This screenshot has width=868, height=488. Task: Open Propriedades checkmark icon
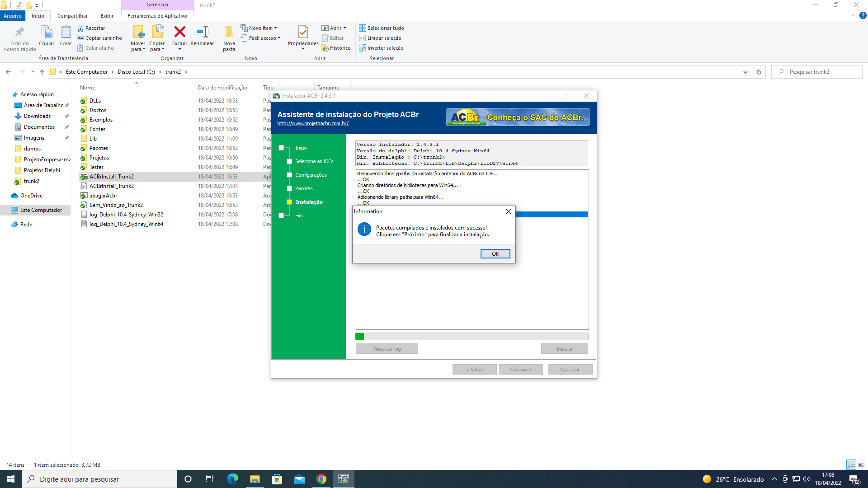pos(303,32)
